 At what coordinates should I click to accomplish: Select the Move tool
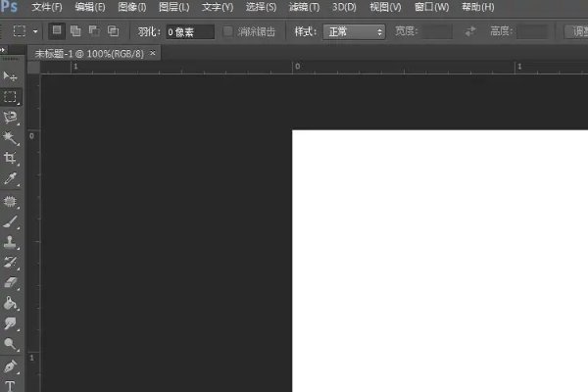click(x=11, y=75)
